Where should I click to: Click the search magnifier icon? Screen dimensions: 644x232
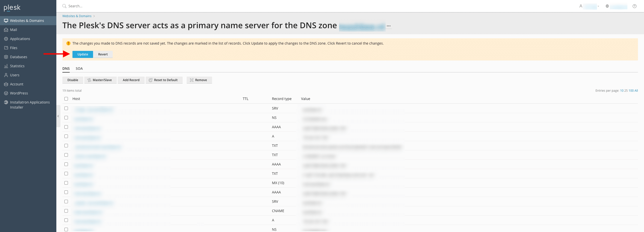[64, 6]
